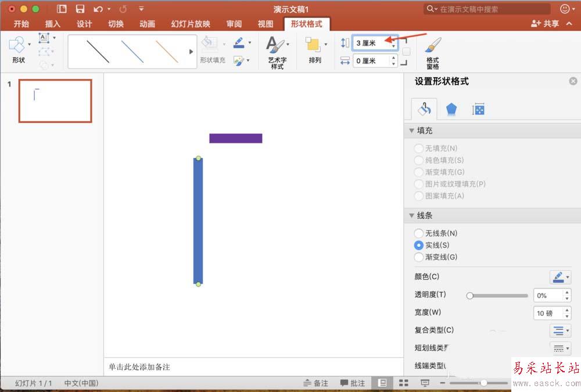
Task: Collapse the Fill (填充) section
Action: point(411,131)
